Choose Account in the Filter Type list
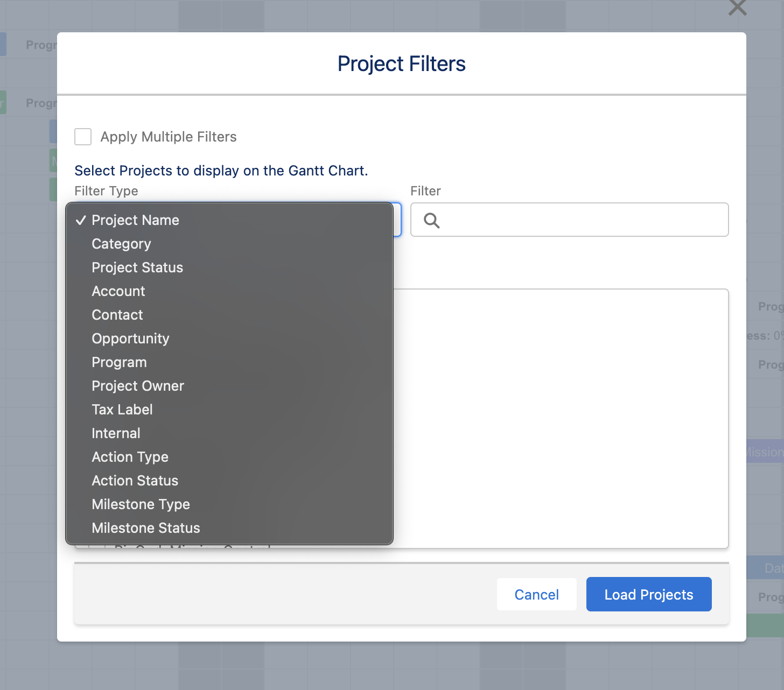Image resolution: width=784 pixels, height=690 pixels. click(x=118, y=291)
